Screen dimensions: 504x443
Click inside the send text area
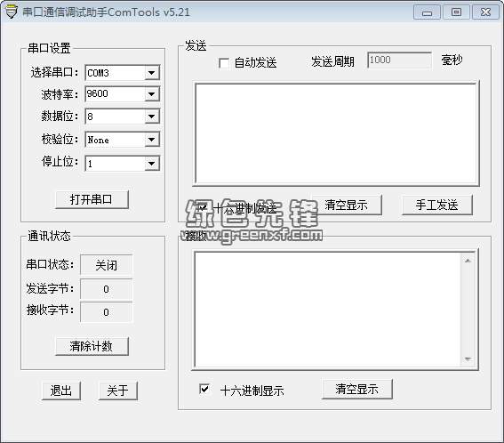pyautogui.click(x=336, y=133)
